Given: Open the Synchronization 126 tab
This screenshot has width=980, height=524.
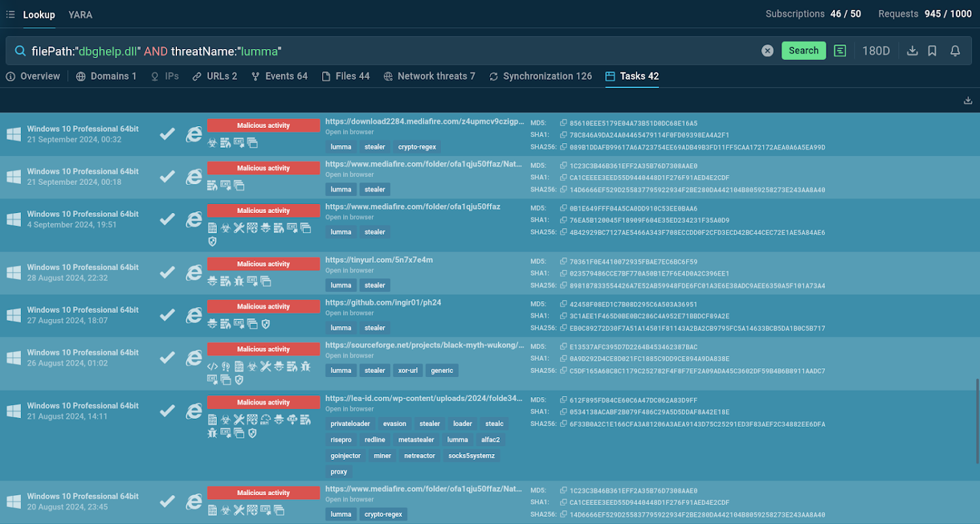Looking at the screenshot, I should pyautogui.click(x=540, y=76).
